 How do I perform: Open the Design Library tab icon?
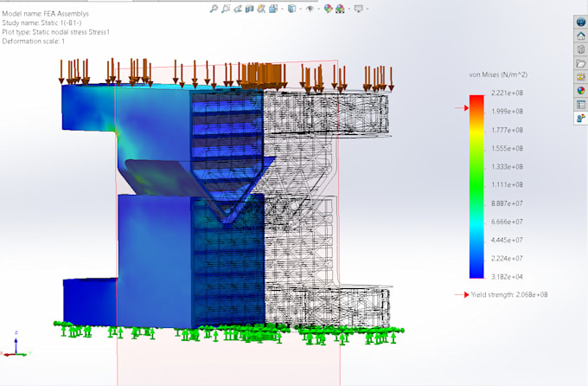coord(581,49)
